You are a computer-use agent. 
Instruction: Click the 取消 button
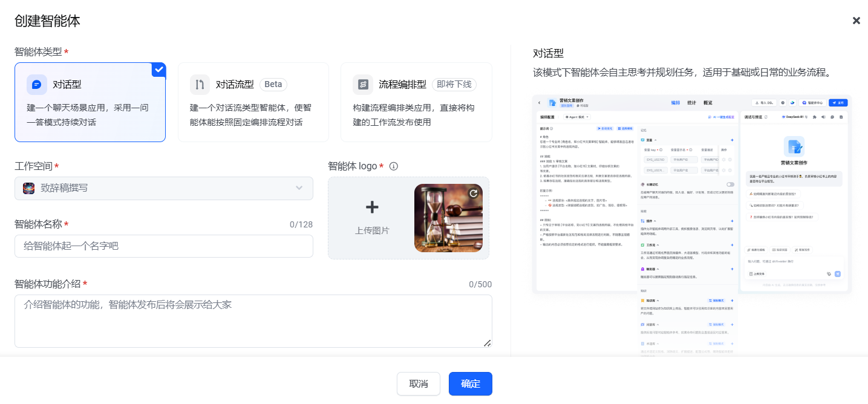[x=419, y=384]
